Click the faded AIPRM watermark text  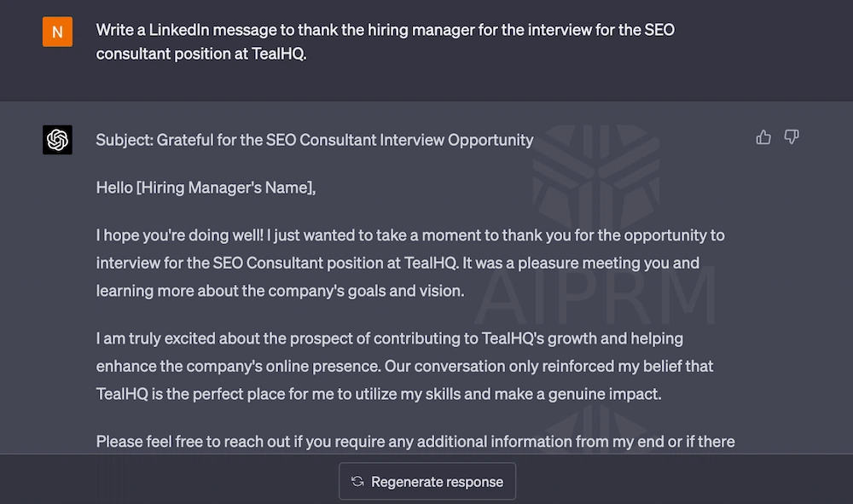pyautogui.click(x=595, y=296)
